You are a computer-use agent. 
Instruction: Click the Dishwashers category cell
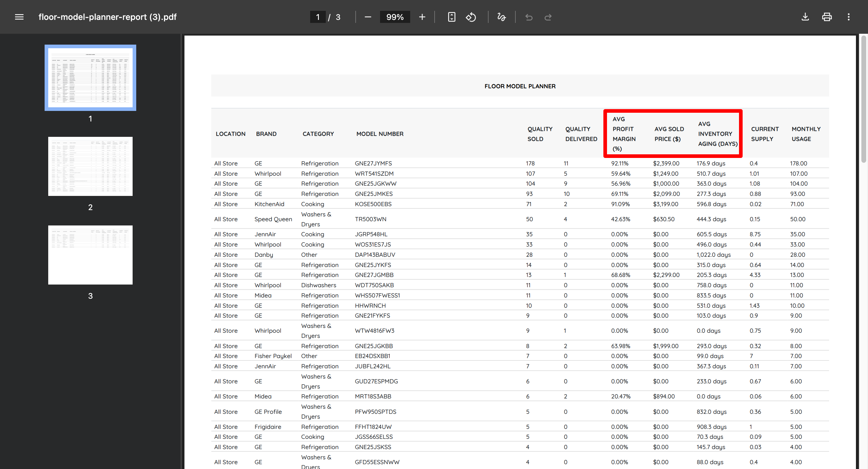point(319,285)
